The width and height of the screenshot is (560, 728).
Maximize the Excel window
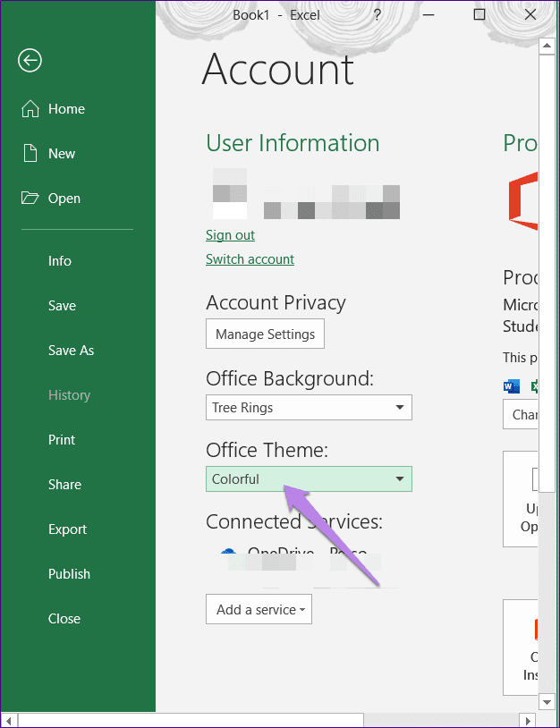coord(479,15)
